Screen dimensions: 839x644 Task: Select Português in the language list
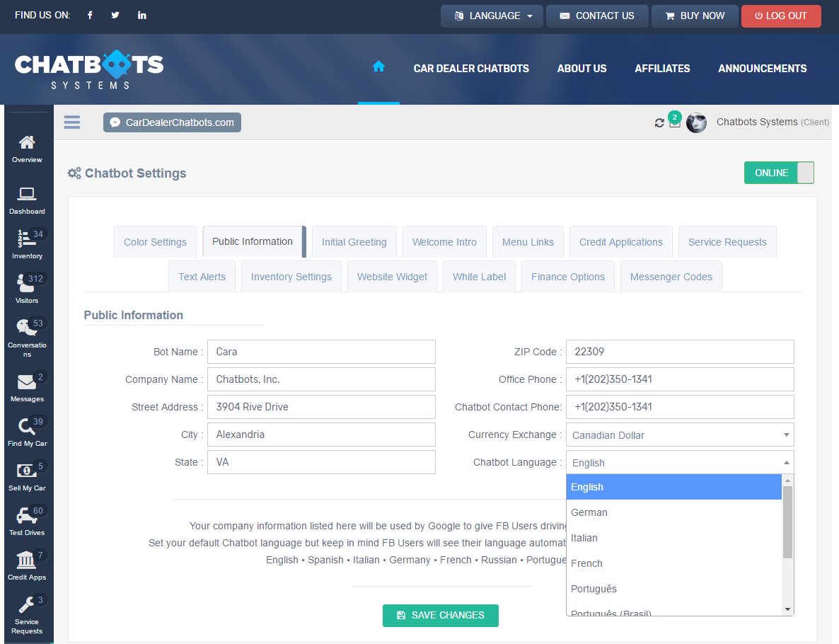tap(674, 589)
